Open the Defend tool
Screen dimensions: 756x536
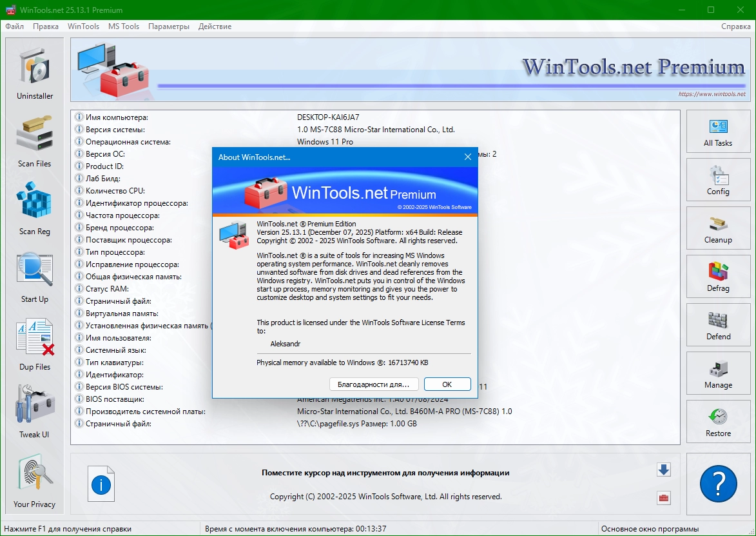[x=718, y=324]
